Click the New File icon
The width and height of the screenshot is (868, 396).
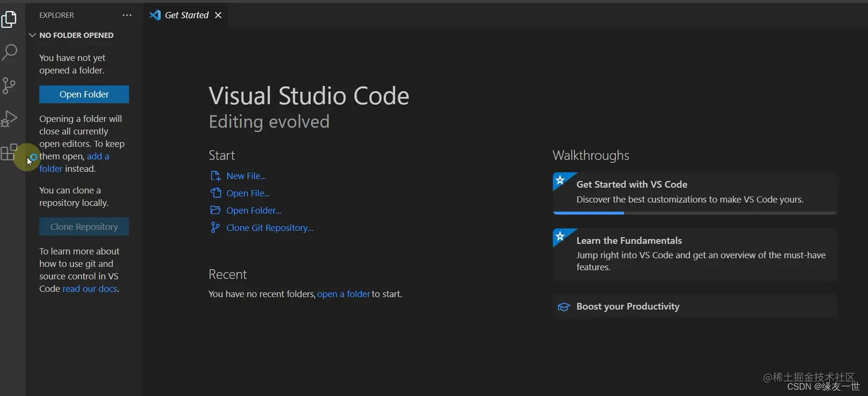[x=215, y=176]
